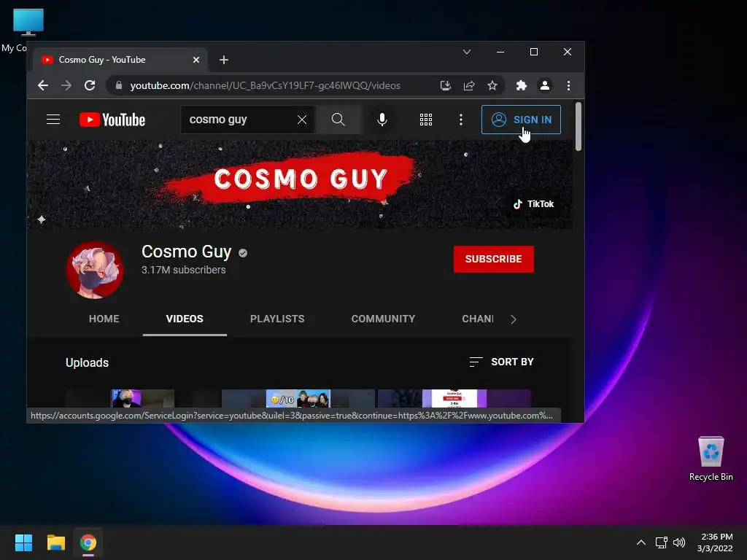Image resolution: width=747 pixels, height=560 pixels.
Task: Open Chrome profile avatar icon
Action: [544, 85]
